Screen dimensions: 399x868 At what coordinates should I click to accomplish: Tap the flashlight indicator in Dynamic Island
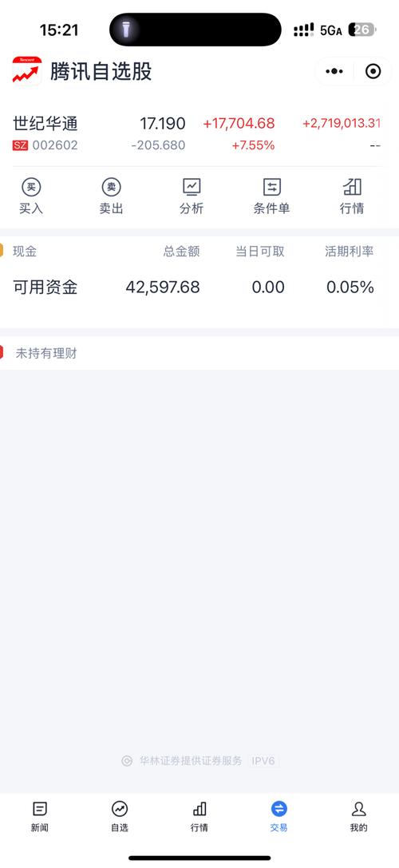(x=126, y=30)
